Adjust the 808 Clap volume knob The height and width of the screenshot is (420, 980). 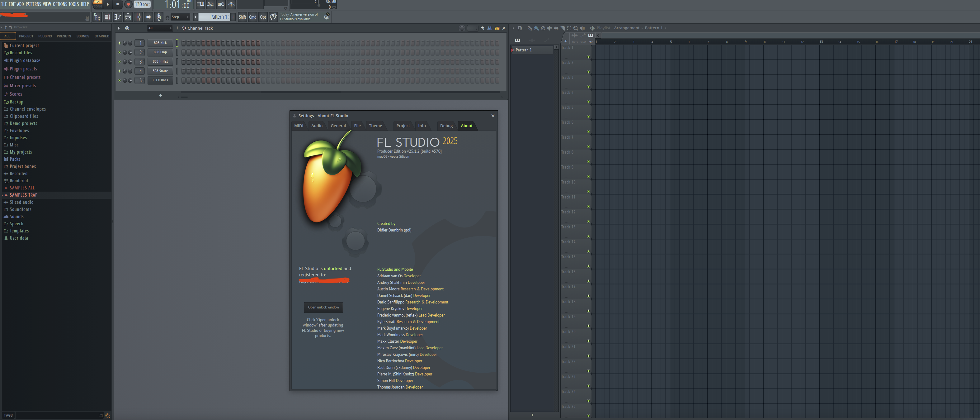point(130,53)
